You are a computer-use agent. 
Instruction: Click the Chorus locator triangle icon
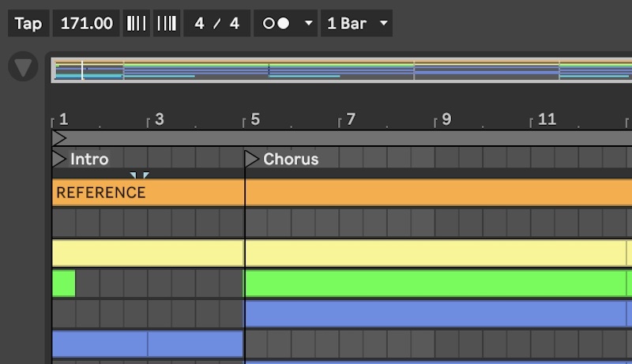(252, 159)
